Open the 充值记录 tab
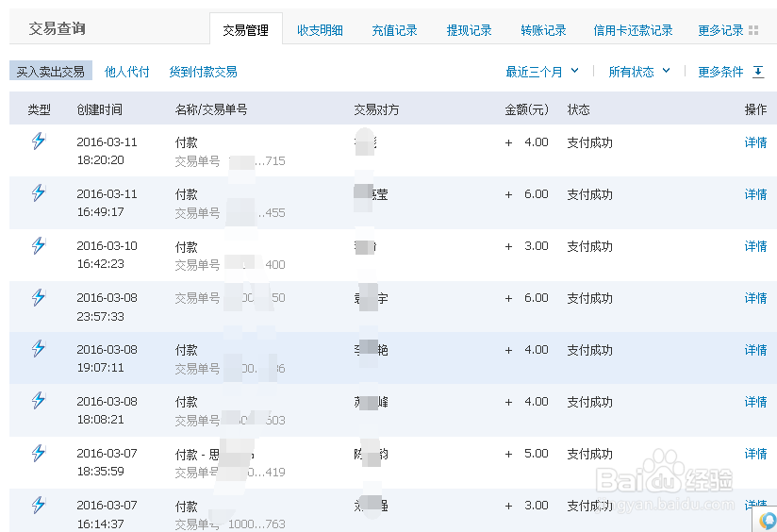777x532 pixels. coord(394,30)
